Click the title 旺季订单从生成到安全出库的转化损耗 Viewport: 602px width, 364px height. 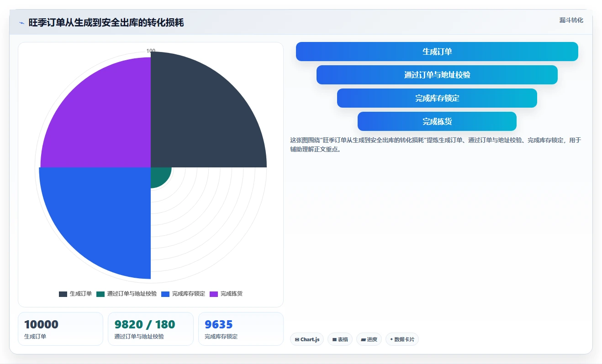(106, 23)
